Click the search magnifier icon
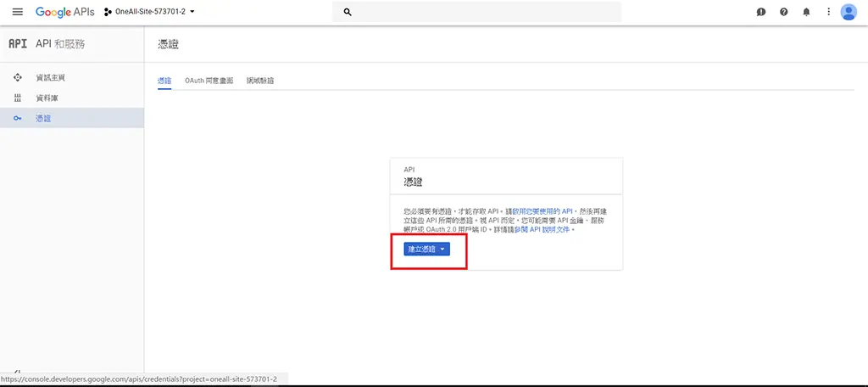The height and width of the screenshot is (387, 868). pos(348,12)
